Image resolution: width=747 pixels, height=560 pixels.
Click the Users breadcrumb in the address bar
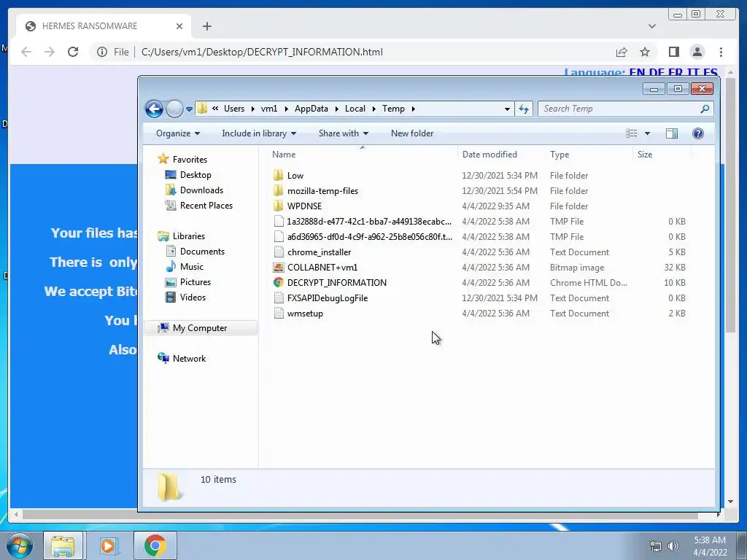(234, 109)
